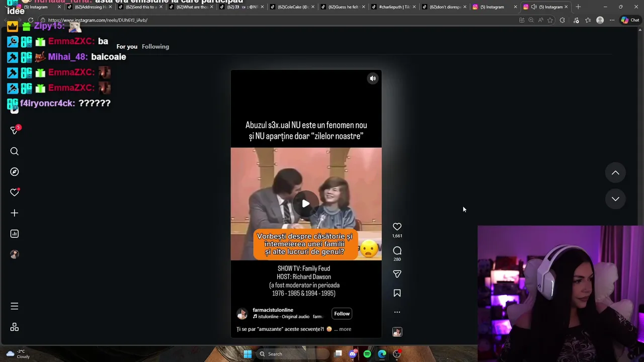
Task: Add this page to favorites star
Action: 550,20
